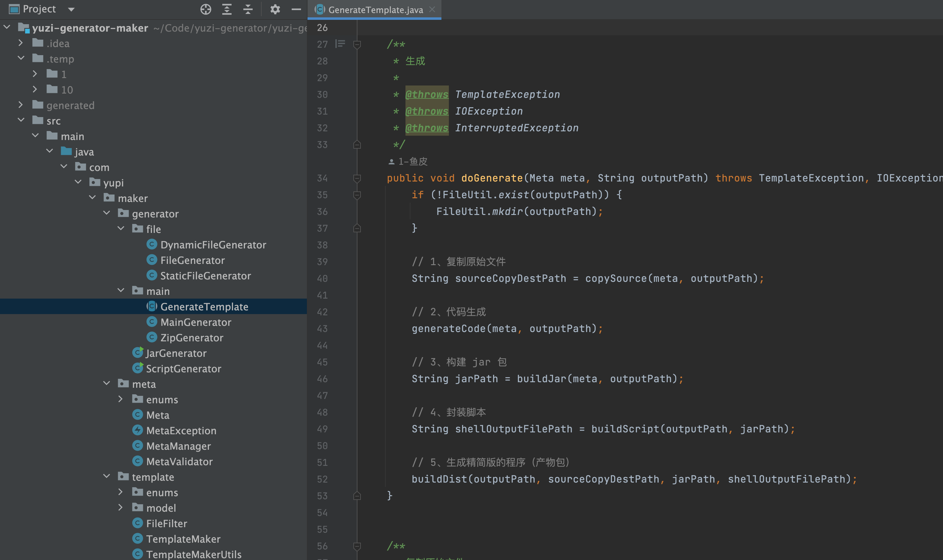This screenshot has width=943, height=560.
Task: Click line number 43 in gutter
Action: tap(322, 329)
